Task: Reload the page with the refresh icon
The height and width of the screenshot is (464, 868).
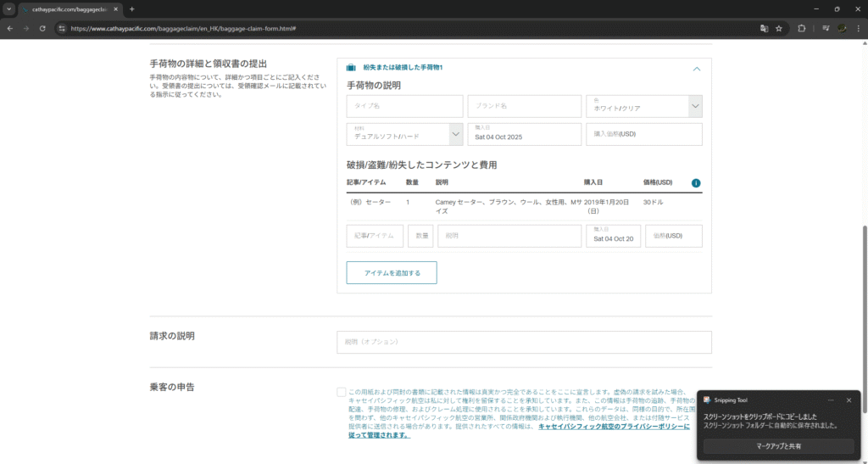Action: point(42,28)
